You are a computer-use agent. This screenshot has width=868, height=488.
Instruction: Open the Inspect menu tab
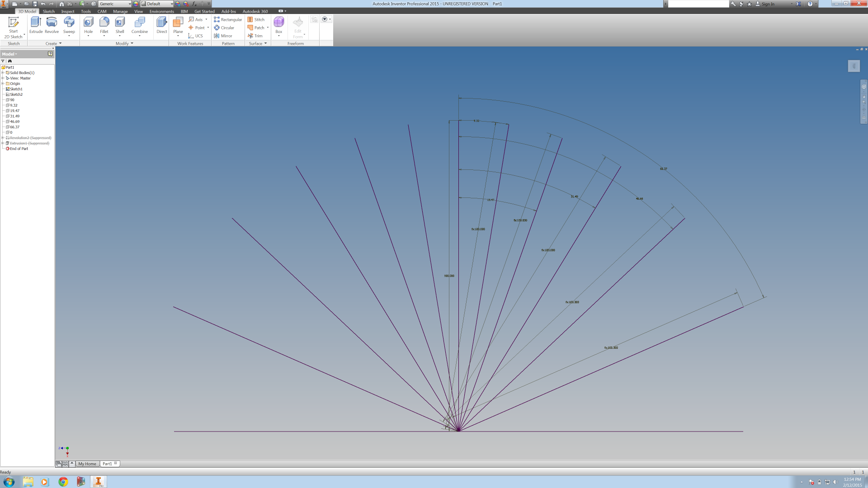68,11
